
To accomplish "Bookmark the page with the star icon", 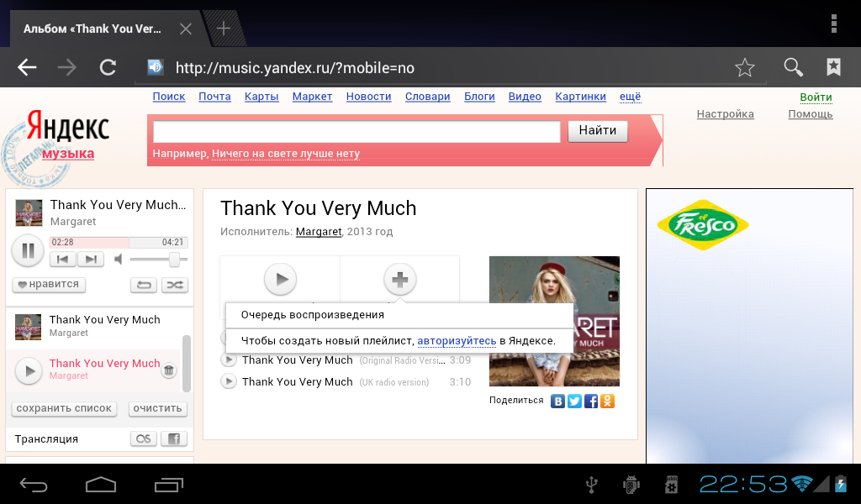I will click(744, 68).
